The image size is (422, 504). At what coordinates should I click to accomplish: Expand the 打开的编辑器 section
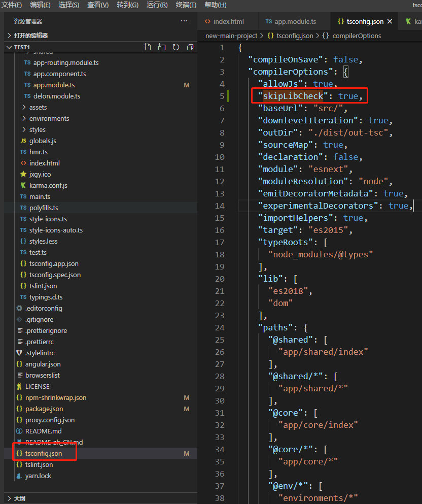100,36
